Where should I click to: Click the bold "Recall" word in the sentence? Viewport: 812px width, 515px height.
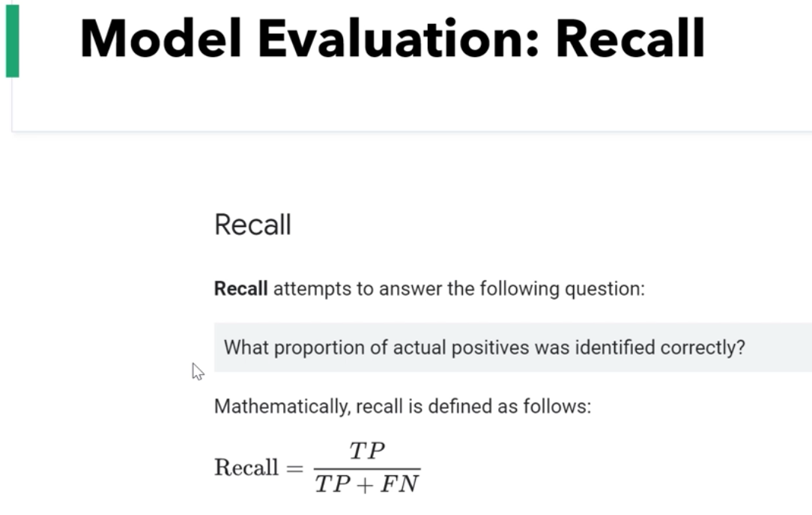point(240,289)
